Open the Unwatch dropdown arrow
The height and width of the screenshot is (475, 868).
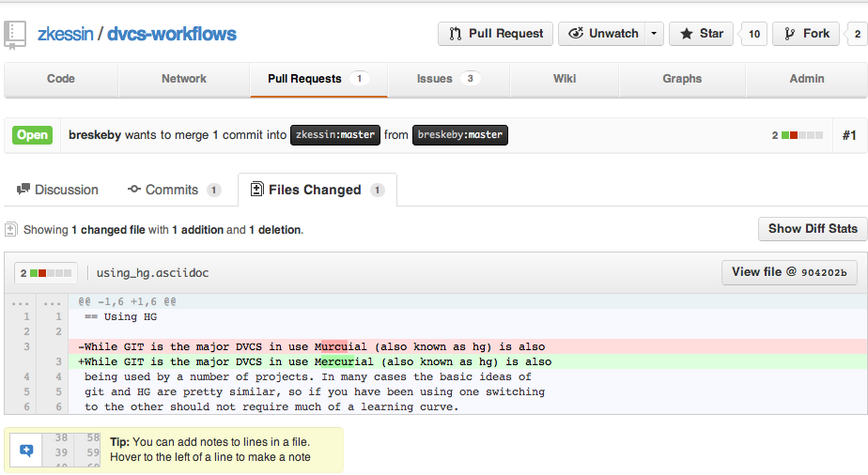click(654, 34)
